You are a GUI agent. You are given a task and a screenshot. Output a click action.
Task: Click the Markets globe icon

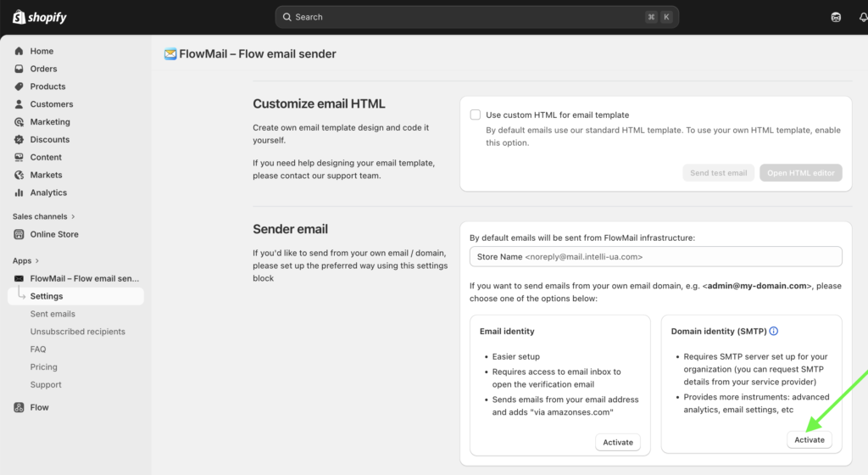click(19, 175)
